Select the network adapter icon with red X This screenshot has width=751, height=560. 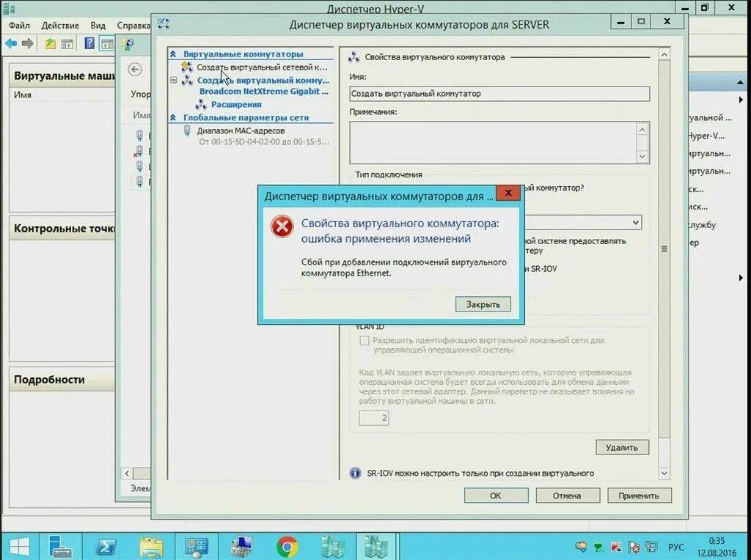tap(139, 151)
